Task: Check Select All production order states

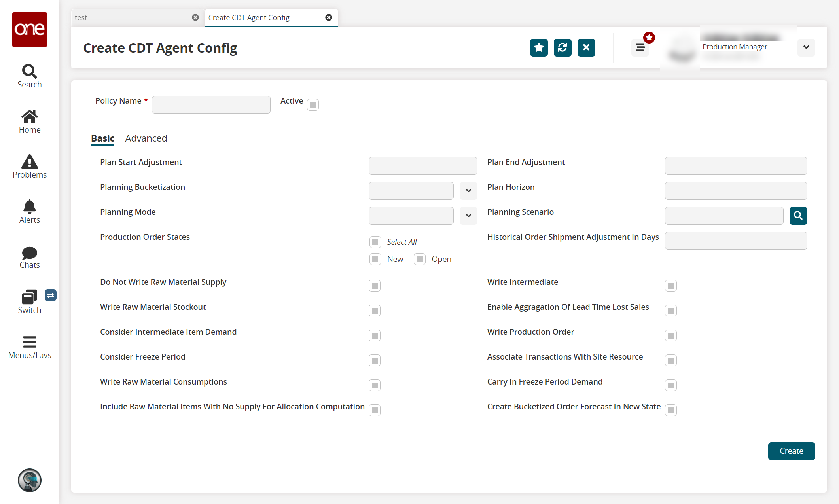Action: pos(375,242)
